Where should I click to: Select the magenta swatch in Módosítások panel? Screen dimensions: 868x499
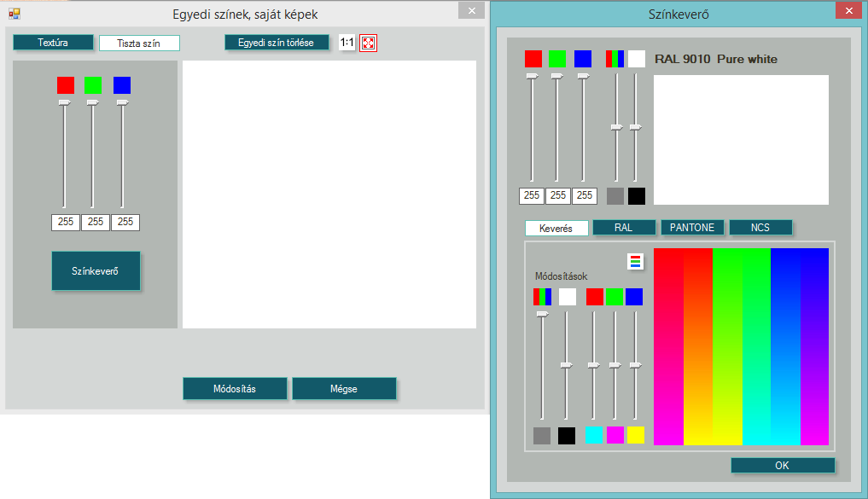pos(615,435)
